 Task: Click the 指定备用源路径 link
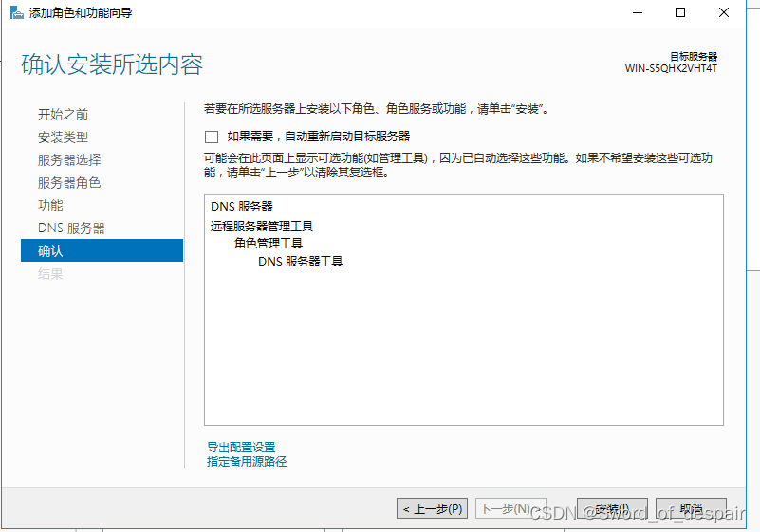pos(247,462)
